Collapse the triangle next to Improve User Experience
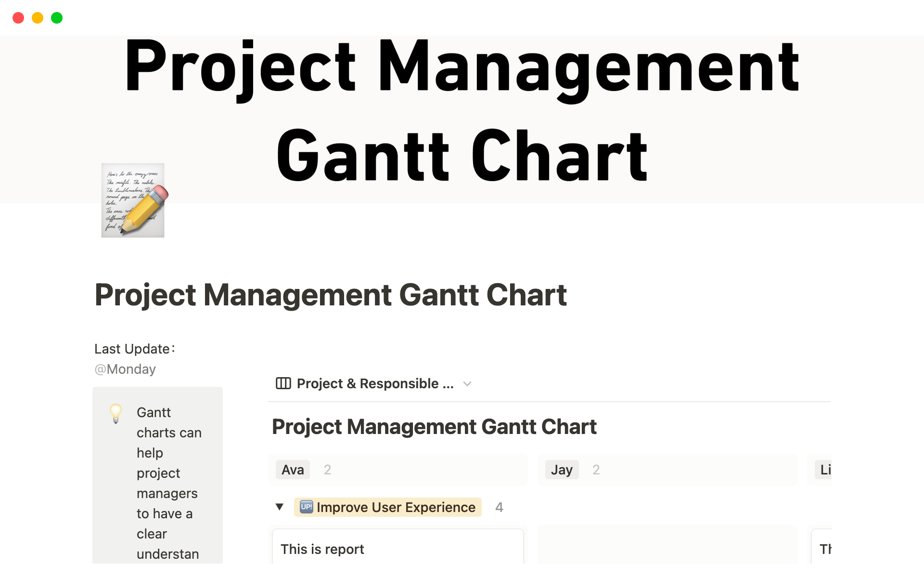924x578 pixels. [x=280, y=507]
